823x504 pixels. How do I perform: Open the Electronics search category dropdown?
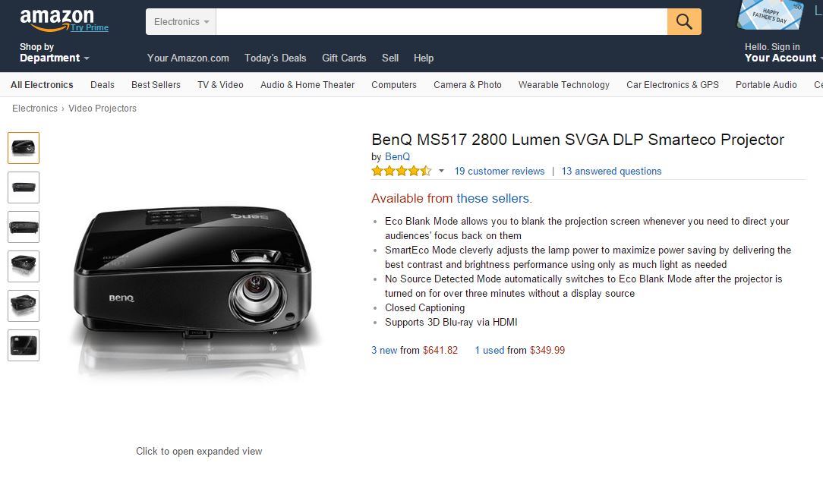click(x=181, y=21)
